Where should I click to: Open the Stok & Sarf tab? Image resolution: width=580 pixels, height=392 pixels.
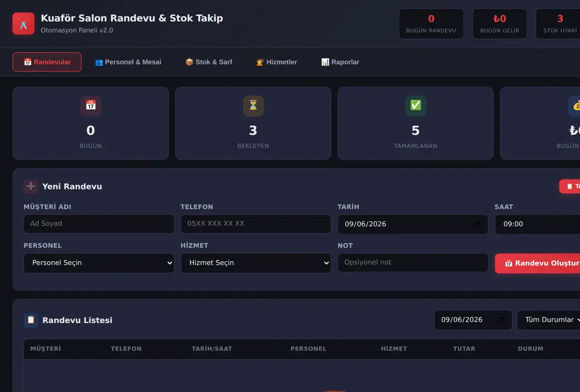[209, 62]
